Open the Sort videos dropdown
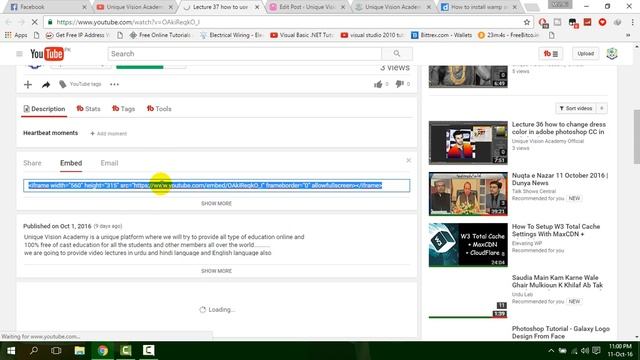640x360 pixels. (576, 108)
